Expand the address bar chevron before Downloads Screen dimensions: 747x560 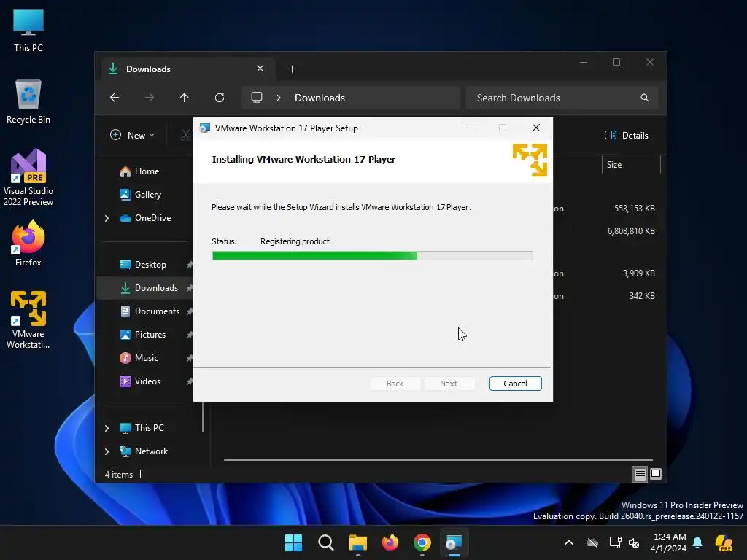(279, 98)
